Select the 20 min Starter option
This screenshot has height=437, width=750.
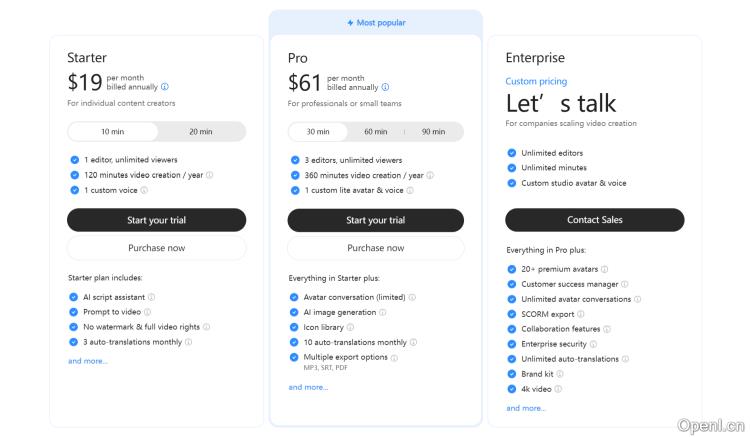pyautogui.click(x=201, y=132)
